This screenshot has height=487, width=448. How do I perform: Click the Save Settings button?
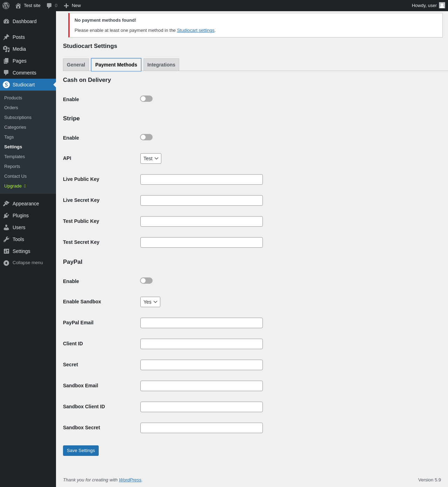coord(81,451)
